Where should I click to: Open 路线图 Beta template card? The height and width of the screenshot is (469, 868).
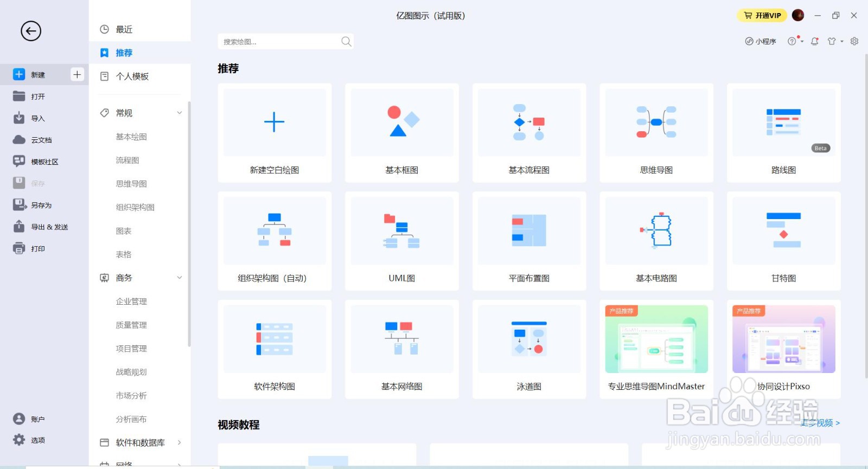tap(784, 133)
